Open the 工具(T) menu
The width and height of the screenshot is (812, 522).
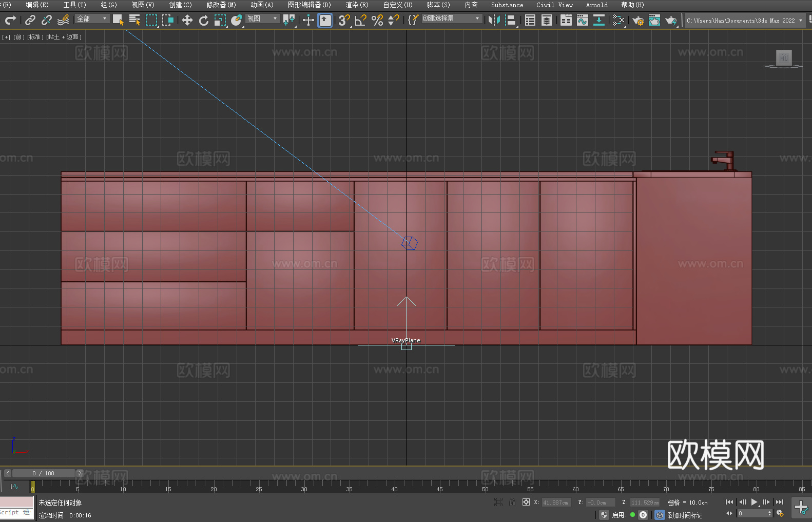tap(74, 5)
